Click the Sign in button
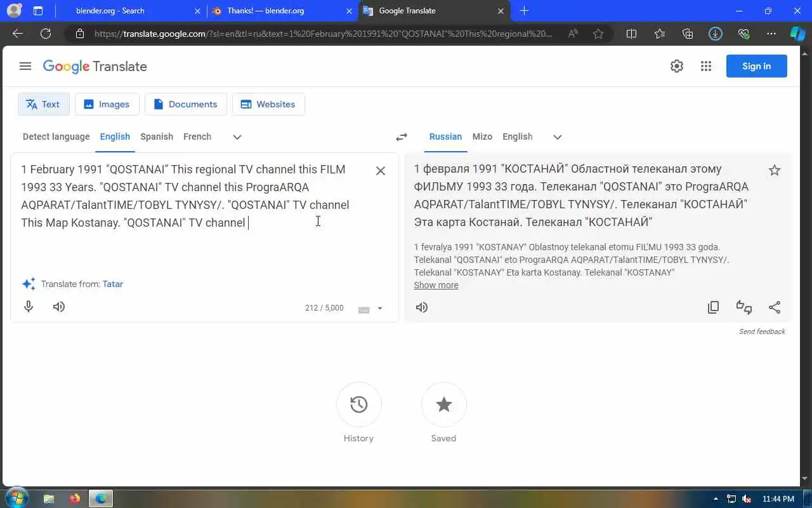The image size is (812, 508). point(756,66)
